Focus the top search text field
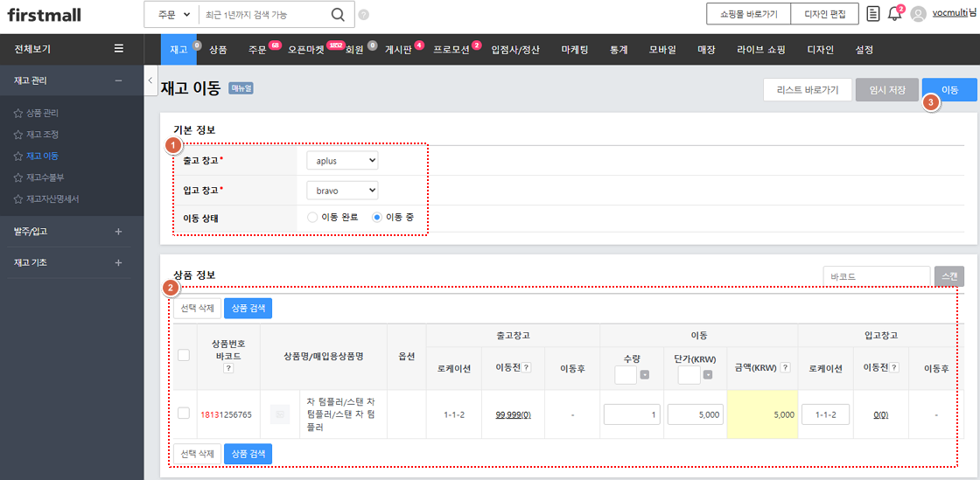 click(x=263, y=15)
